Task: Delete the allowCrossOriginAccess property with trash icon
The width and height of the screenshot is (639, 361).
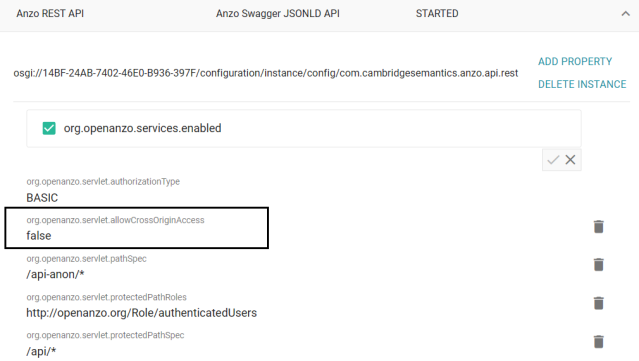Action: pyautogui.click(x=598, y=227)
